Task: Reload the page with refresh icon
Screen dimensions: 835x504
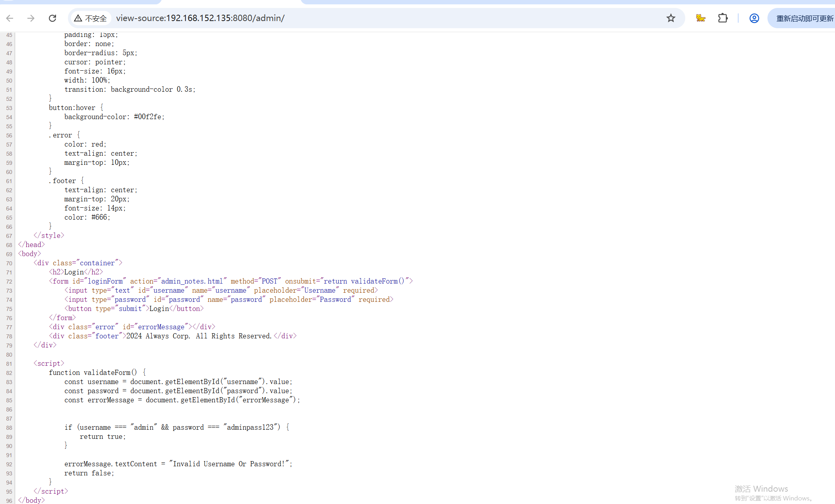Action: (x=52, y=18)
